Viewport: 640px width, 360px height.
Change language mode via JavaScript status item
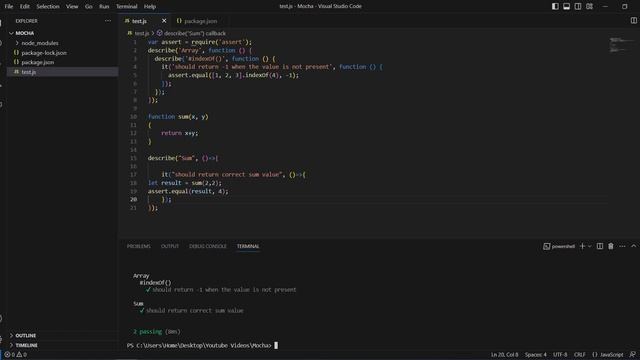[x=608, y=355]
